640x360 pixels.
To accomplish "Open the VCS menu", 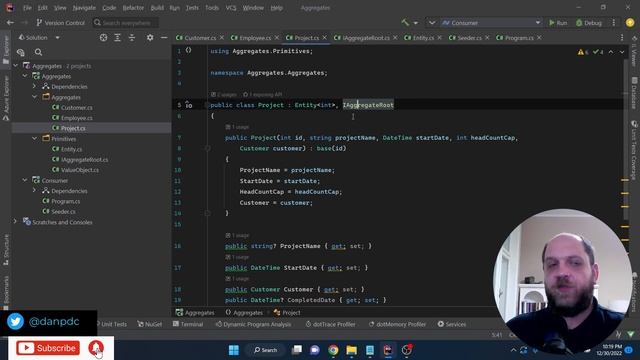I will [x=231, y=8].
